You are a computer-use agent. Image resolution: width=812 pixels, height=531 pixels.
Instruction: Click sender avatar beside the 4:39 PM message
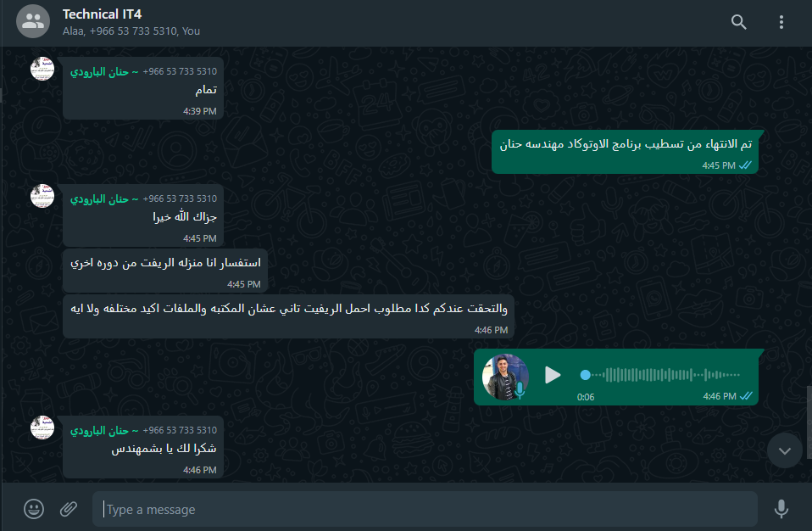click(x=42, y=69)
